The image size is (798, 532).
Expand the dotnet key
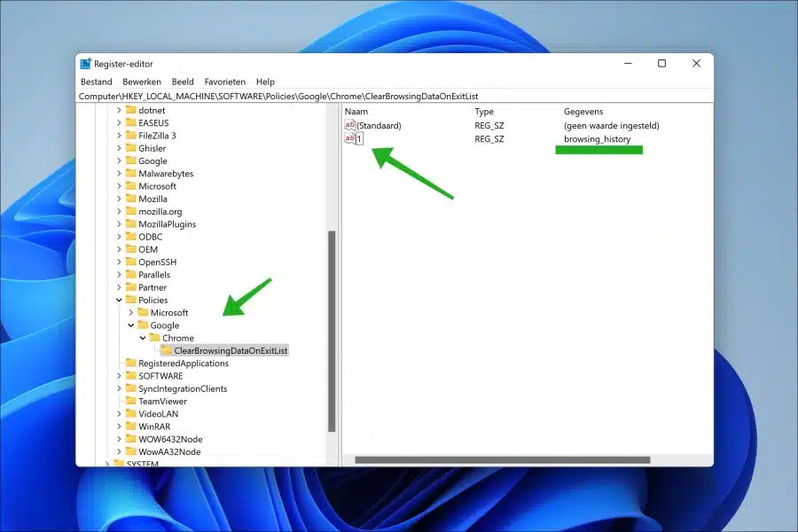click(x=119, y=110)
